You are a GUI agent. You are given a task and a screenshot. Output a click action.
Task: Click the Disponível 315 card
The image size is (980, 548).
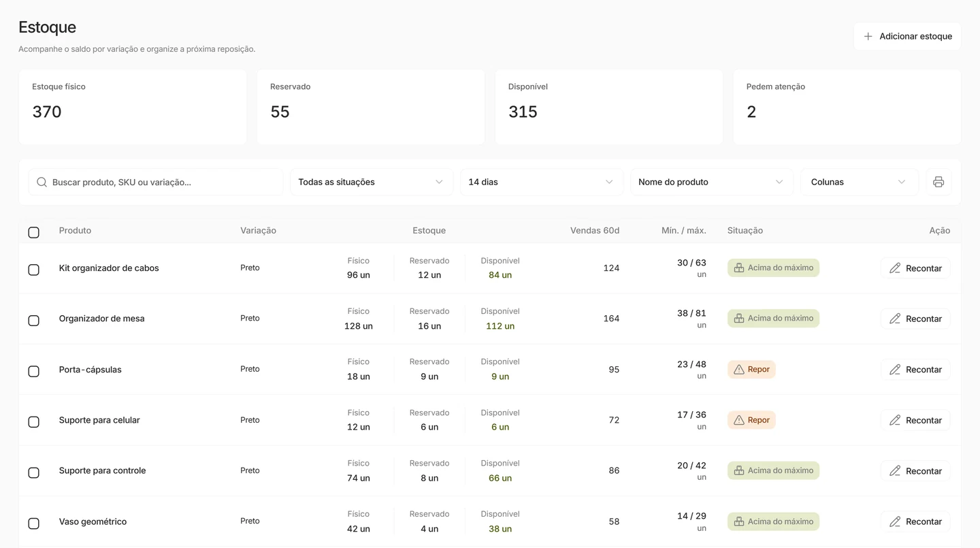[609, 107]
